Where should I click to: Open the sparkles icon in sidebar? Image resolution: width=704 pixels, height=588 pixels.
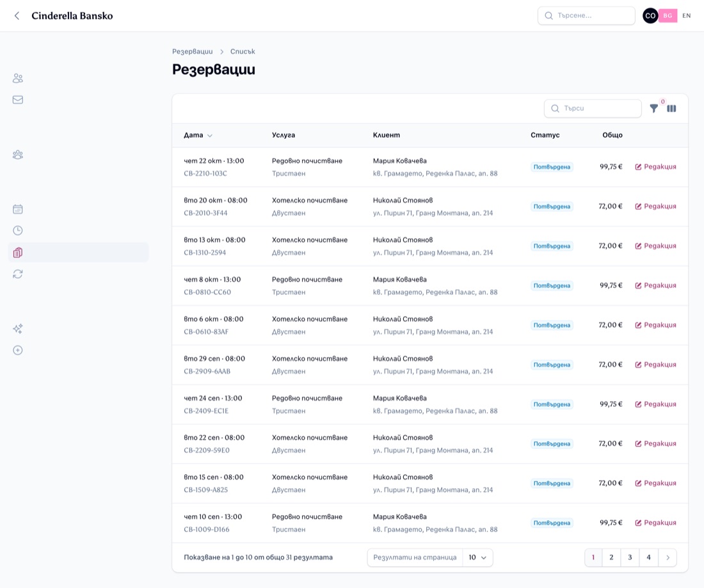(18, 329)
